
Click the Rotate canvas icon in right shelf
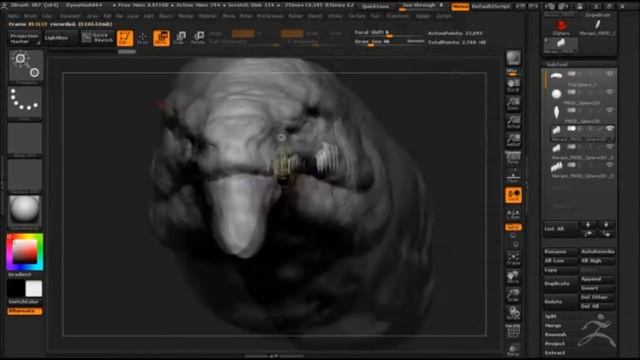point(513,313)
